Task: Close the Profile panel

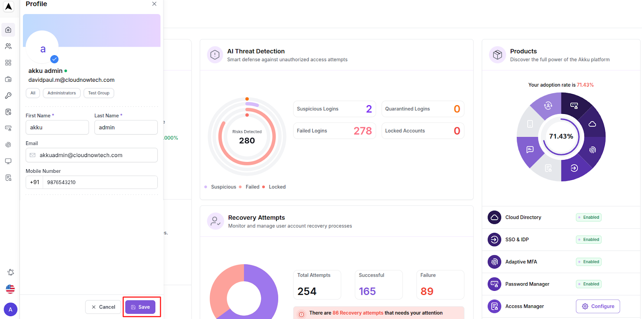Action: [x=154, y=4]
